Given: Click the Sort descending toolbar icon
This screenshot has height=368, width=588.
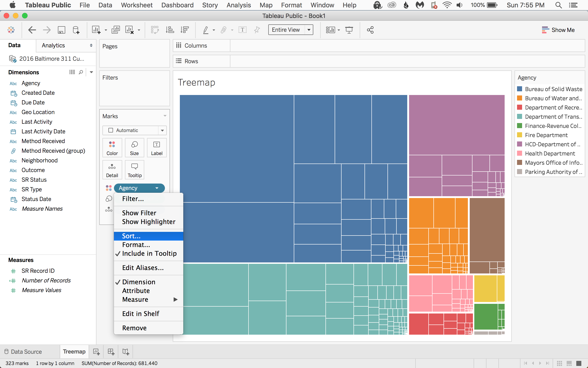Looking at the screenshot, I should click(x=185, y=30).
